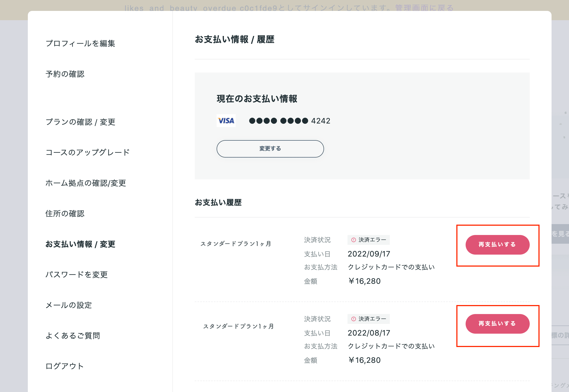The image size is (569, 392).
Task: Click masked card number ending 4242
Action: 289,121
